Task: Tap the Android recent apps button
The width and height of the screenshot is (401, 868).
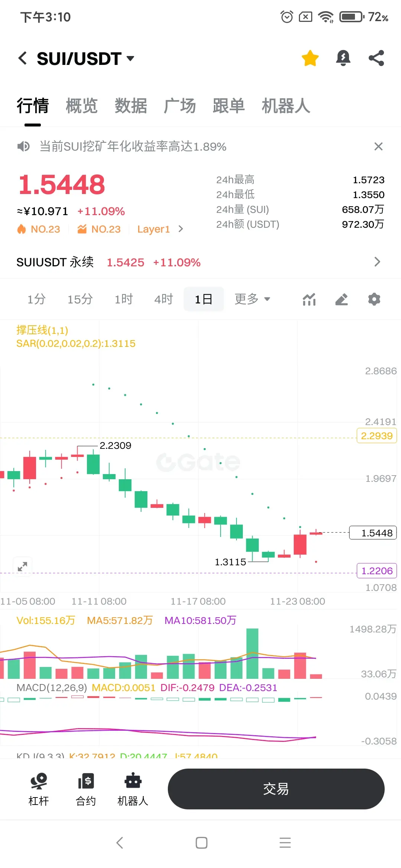Action: pos(285,843)
